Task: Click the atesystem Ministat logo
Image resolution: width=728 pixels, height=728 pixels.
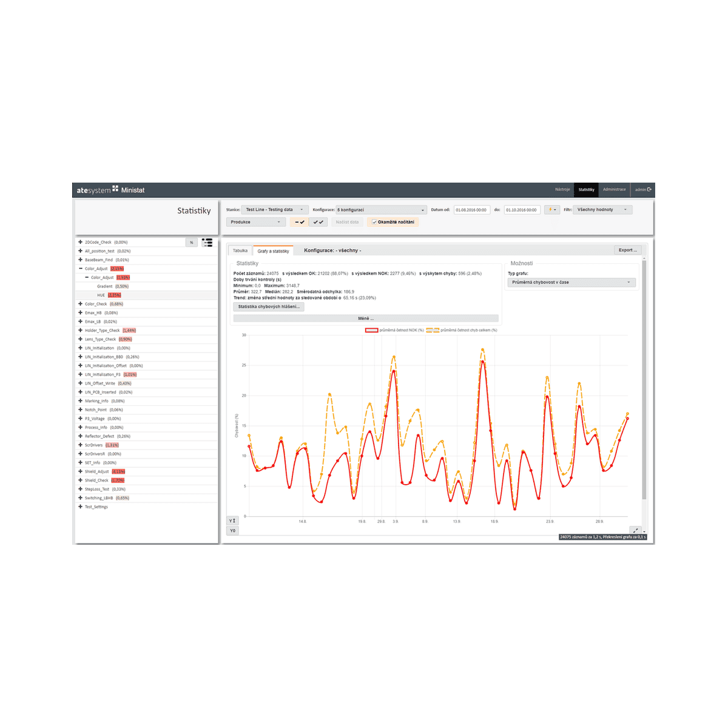Action: coord(110,190)
